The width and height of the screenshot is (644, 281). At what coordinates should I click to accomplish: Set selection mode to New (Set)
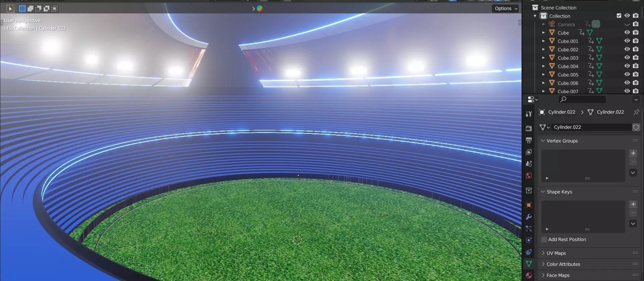(x=22, y=9)
